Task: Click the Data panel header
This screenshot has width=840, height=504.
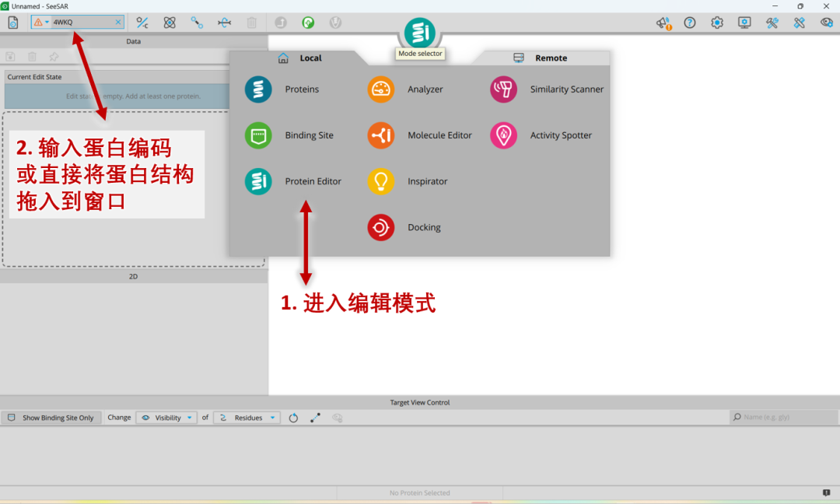Action: (134, 41)
